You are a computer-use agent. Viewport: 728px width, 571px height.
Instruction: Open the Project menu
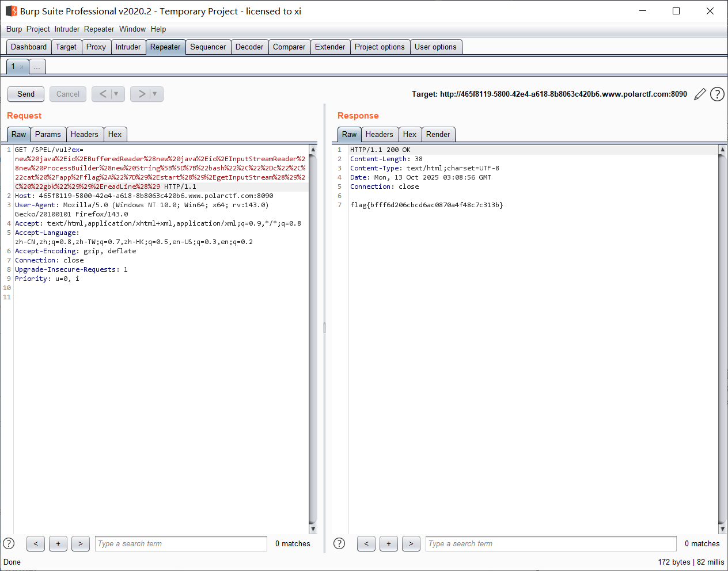tap(38, 29)
